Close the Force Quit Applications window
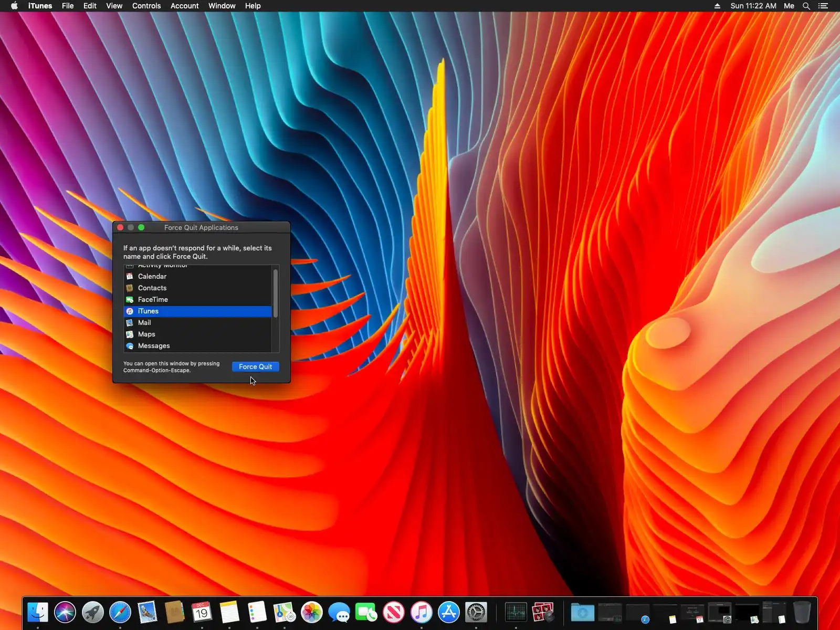This screenshot has width=840, height=630. tap(120, 227)
